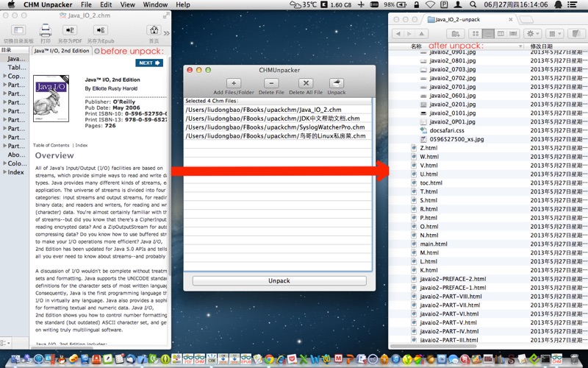Open the View menu
The height and width of the screenshot is (368, 588).
(127, 5)
